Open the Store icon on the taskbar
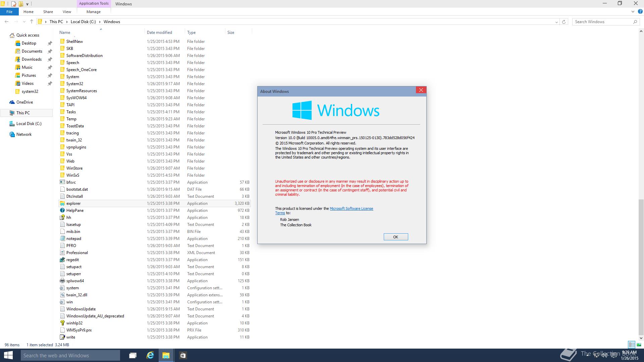Viewport: 644px width, 362px height. (183, 355)
